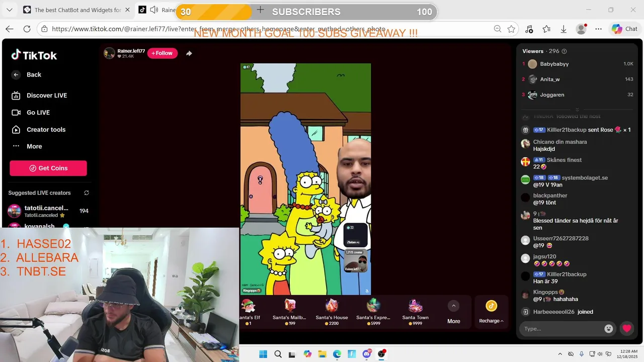The width and height of the screenshot is (644, 362).
Task: Click browser back button
Action: (10, 29)
